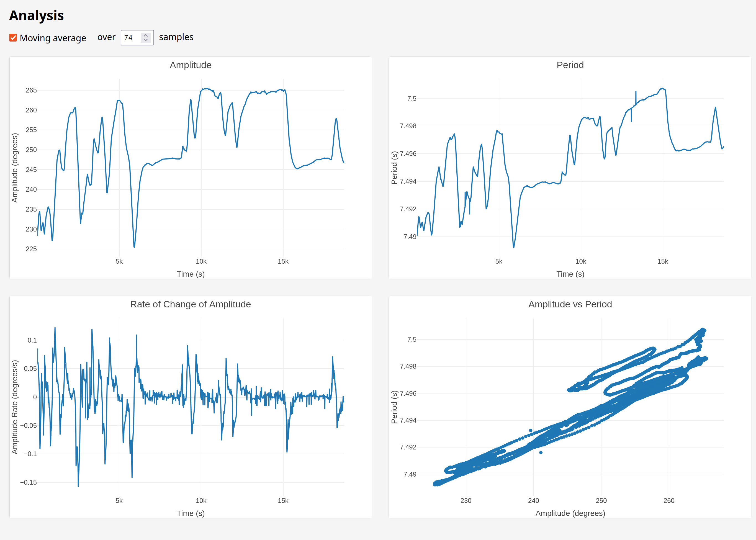Uncheck the Moving average checkbox
Screen dimensions: 756x540
coord(13,38)
